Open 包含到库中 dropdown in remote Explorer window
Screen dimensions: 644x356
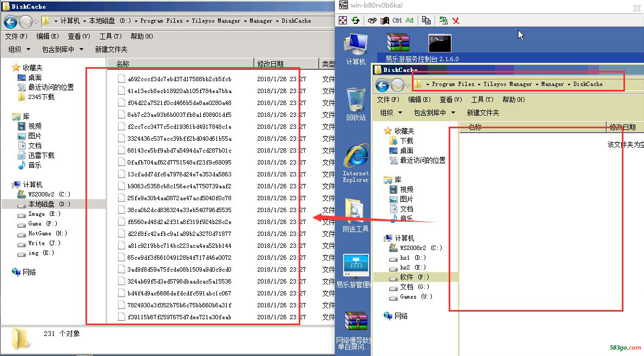[x=433, y=113]
